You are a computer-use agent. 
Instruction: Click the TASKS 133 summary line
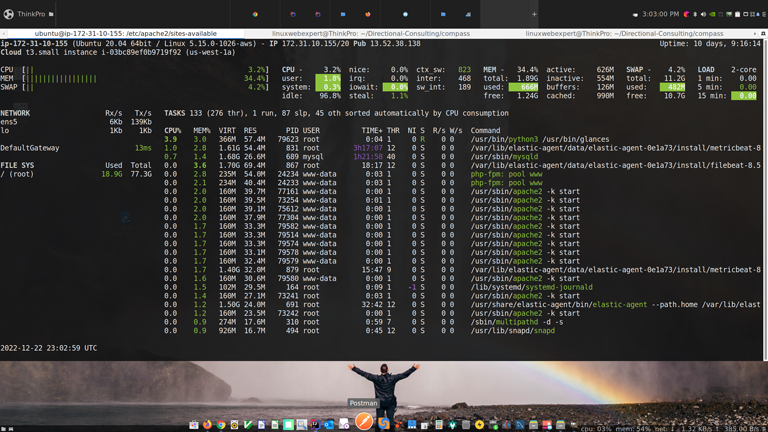(x=336, y=113)
